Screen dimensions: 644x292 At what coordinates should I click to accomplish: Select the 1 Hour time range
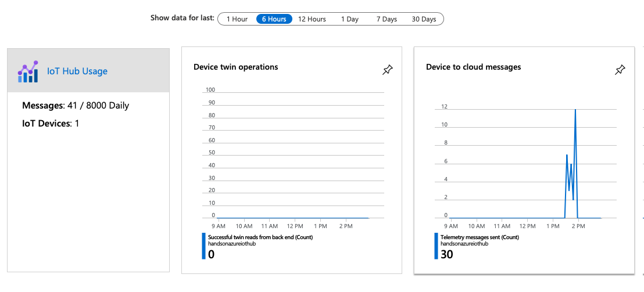(237, 19)
